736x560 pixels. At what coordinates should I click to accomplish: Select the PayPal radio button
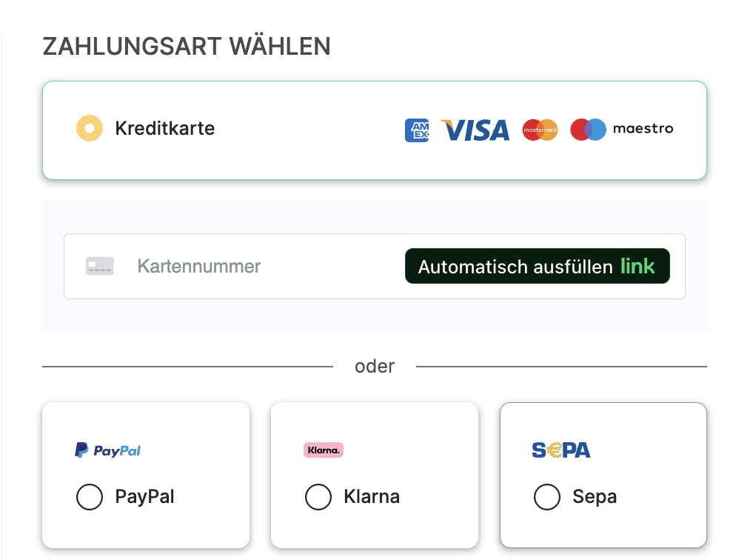click(90, 497)
